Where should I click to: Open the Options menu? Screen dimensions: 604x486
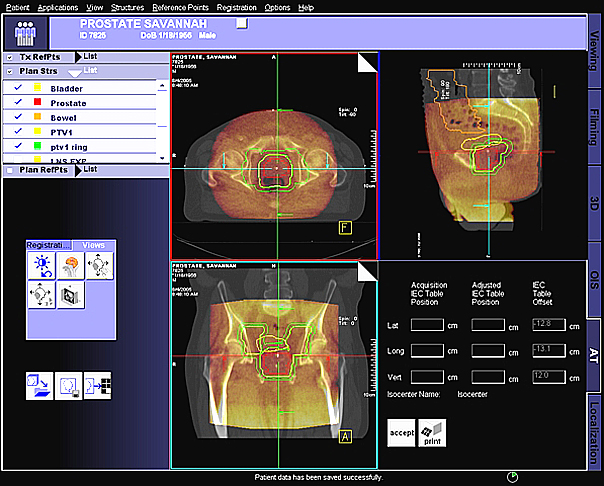(x=277, y=7)
